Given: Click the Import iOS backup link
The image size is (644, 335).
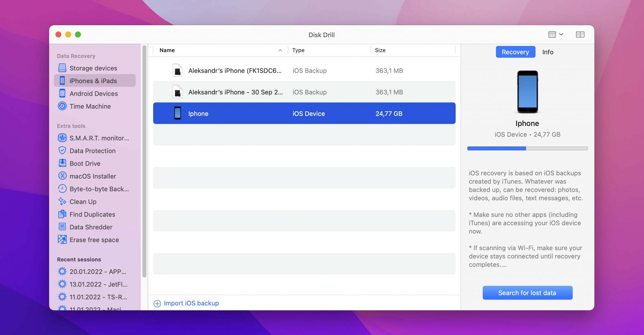Looking at the screenshot, I should point(191,303).
